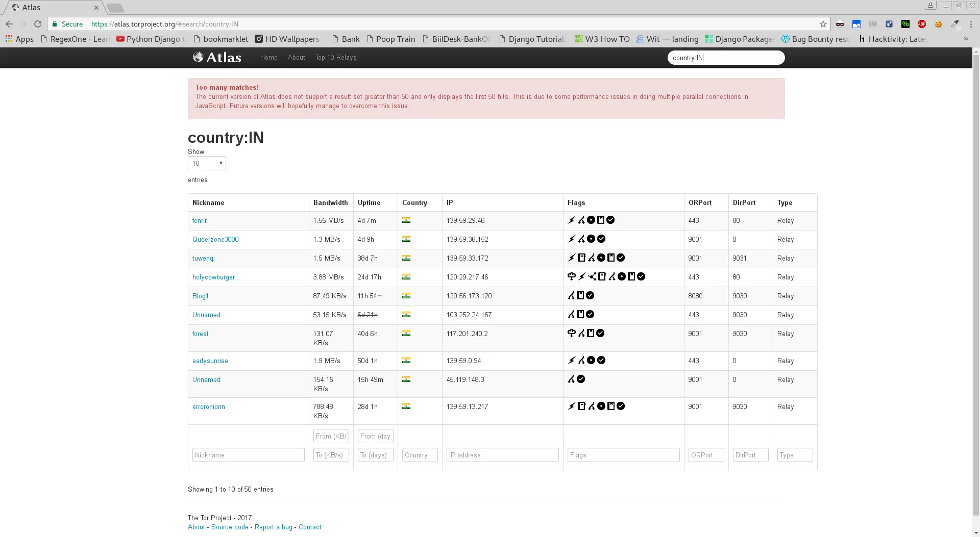Open the erroronionn relay link
This screenshot has height=537, width=980.
coord(209,407)
